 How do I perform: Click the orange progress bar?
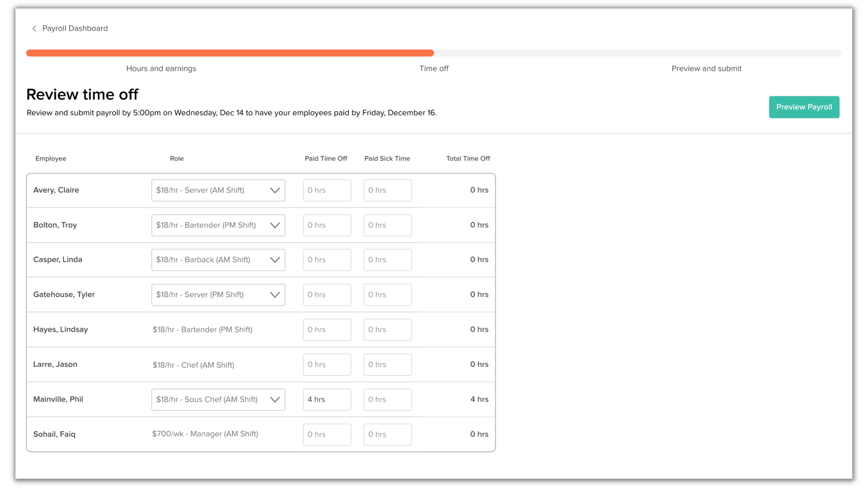230,53
